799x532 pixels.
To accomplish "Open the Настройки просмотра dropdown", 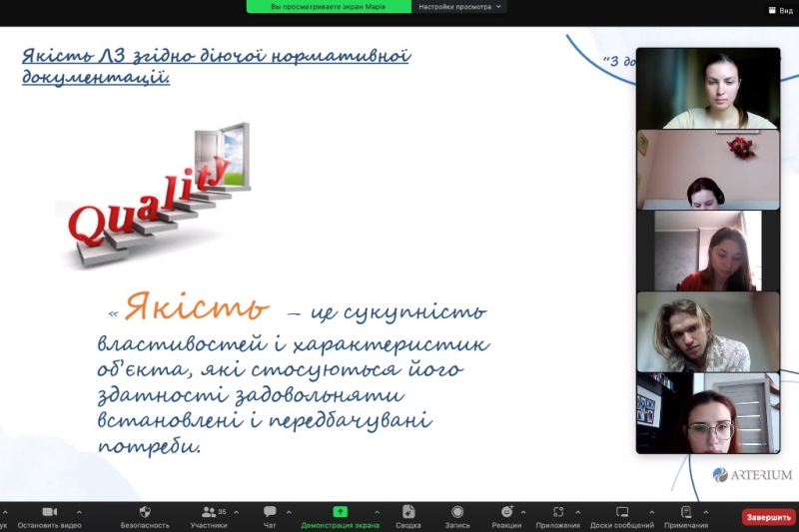I will pyautogui.click(x=459, y=7).
